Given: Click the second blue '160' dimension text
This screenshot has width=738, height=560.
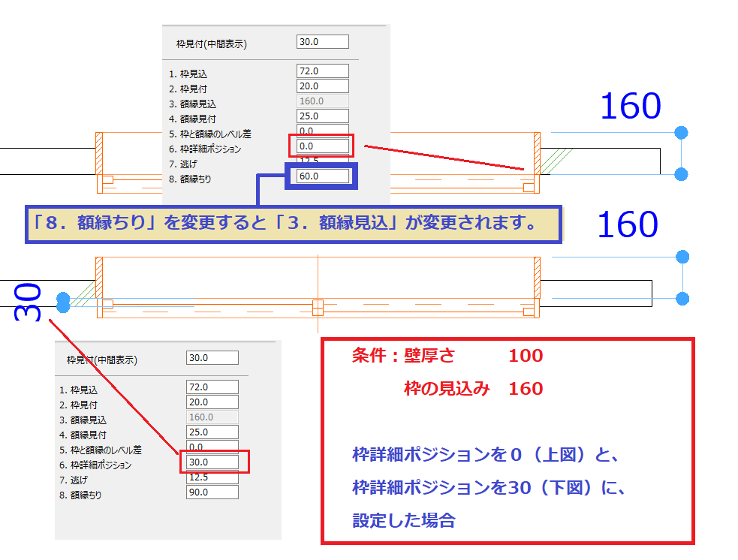Looking at the screenshot, I should 628,224.
